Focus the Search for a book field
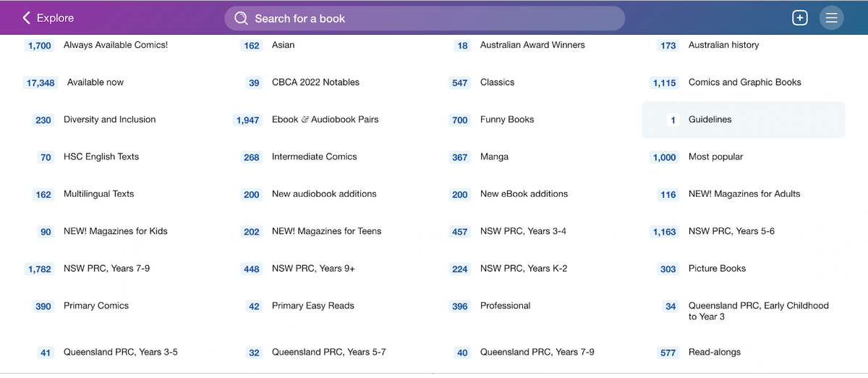 coord(434,18)
